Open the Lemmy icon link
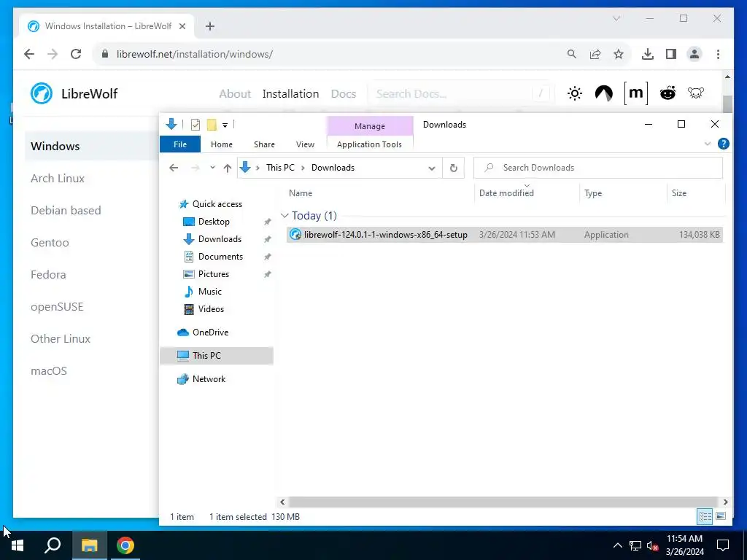This screenshot has height=560, width=747. click(695, 93)
